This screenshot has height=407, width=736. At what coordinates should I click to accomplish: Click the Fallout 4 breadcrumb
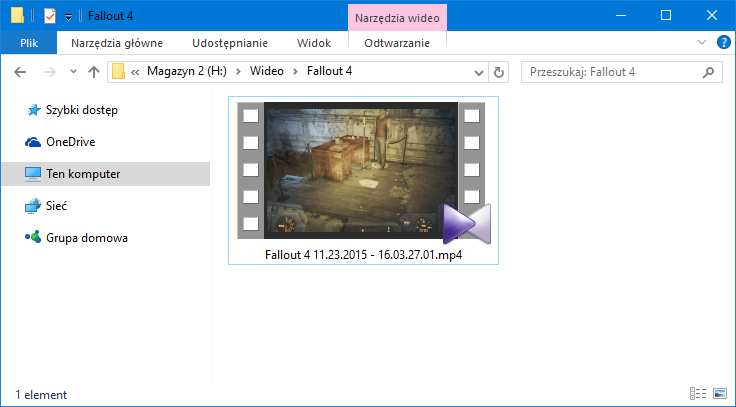[x=330, y=71]
